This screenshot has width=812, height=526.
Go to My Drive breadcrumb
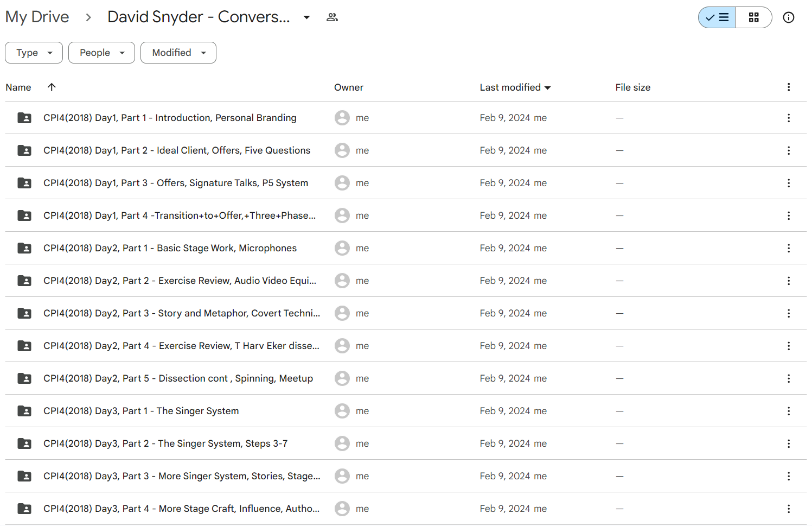click(x=37, y=17)
